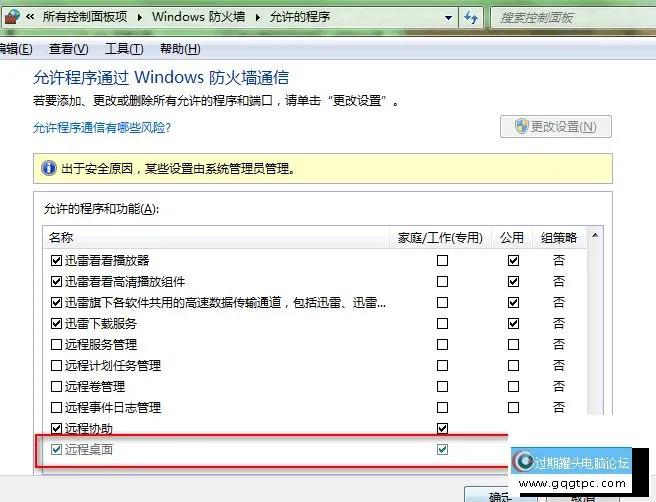
Task: Toggle 公用 checkbox for 迅雷下载服务
Action: 513,323
